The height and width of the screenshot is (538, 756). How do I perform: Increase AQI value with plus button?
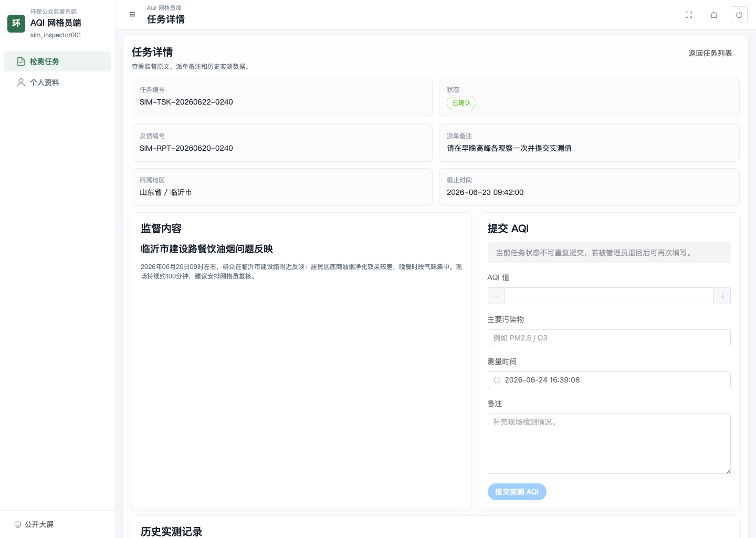pos(722,296)
